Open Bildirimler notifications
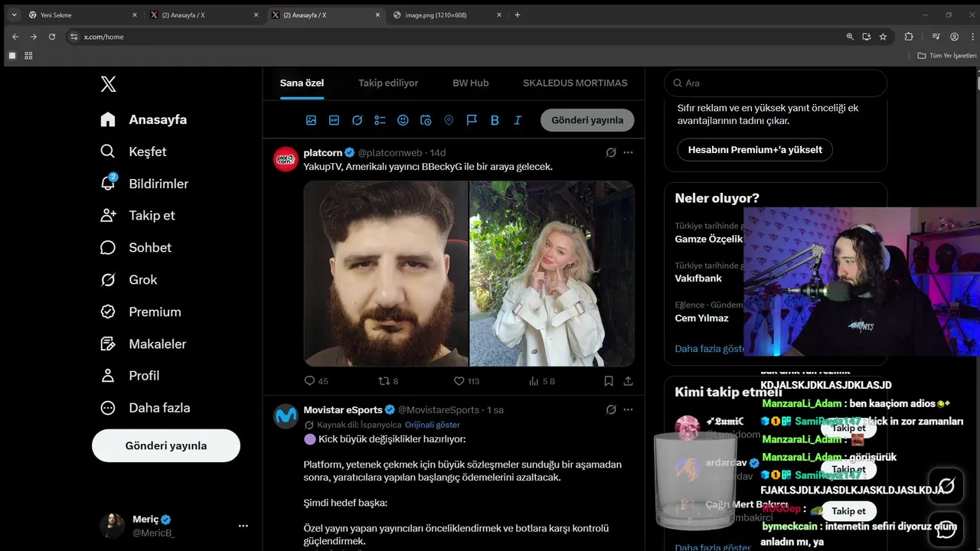980x551 pixels. click(x=144, y=184)
